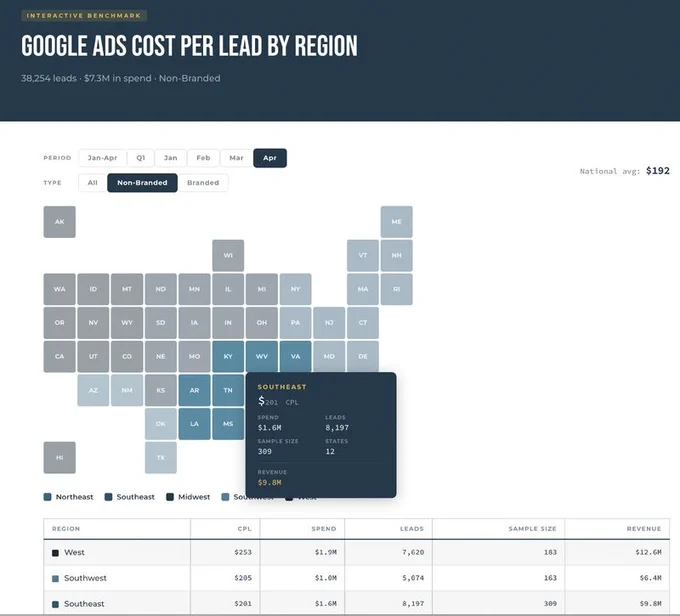The image size is (680, 616).
Task: Select the KY state tile
Action: (228, 357)
